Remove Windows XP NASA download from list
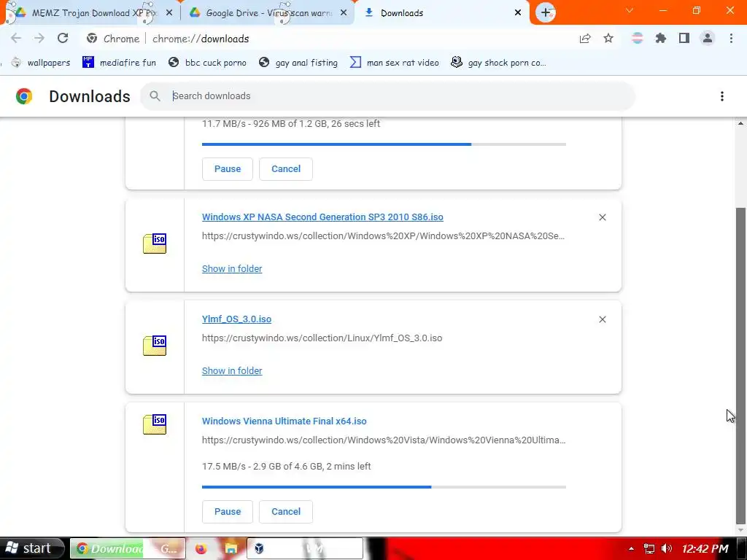 (x=602, y=217)
